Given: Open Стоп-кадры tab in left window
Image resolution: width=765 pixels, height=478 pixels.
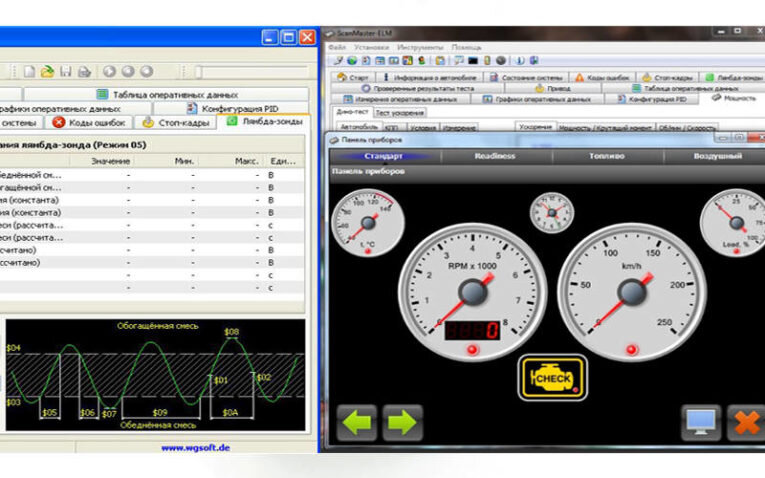Looking at the screenshot, I should pos(175,122).
